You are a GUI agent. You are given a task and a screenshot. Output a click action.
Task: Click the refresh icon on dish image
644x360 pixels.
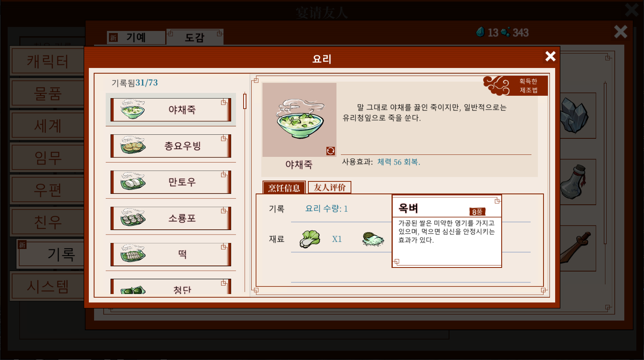(x=330, y=151)
